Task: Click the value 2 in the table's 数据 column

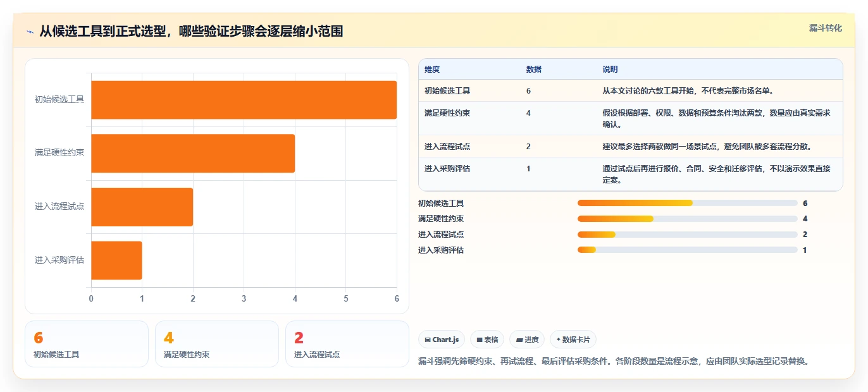Action: point(528,147)
